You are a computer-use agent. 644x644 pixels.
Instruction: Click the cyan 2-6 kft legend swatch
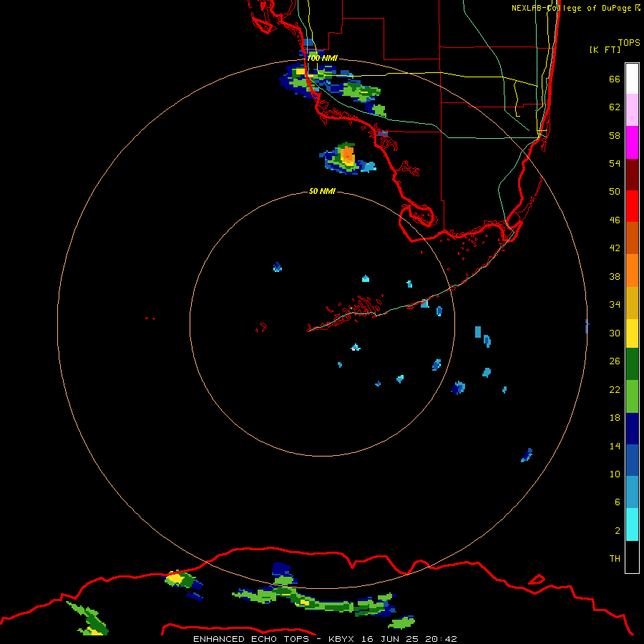(632, 525)
